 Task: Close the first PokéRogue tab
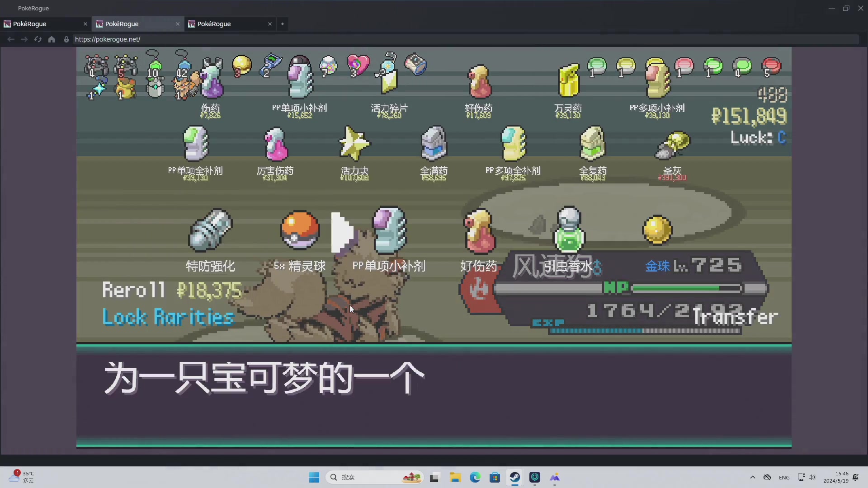(x=85, y=24)
